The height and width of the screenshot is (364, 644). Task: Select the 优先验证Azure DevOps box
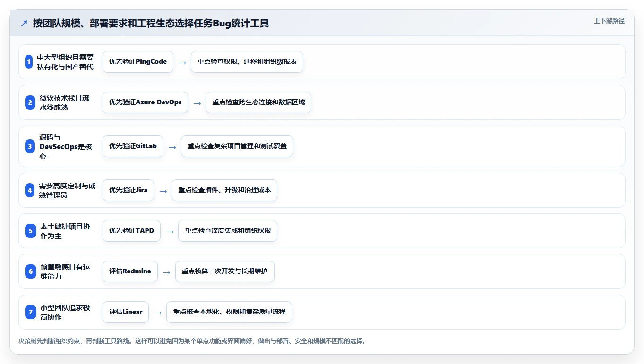click(145, 102)
